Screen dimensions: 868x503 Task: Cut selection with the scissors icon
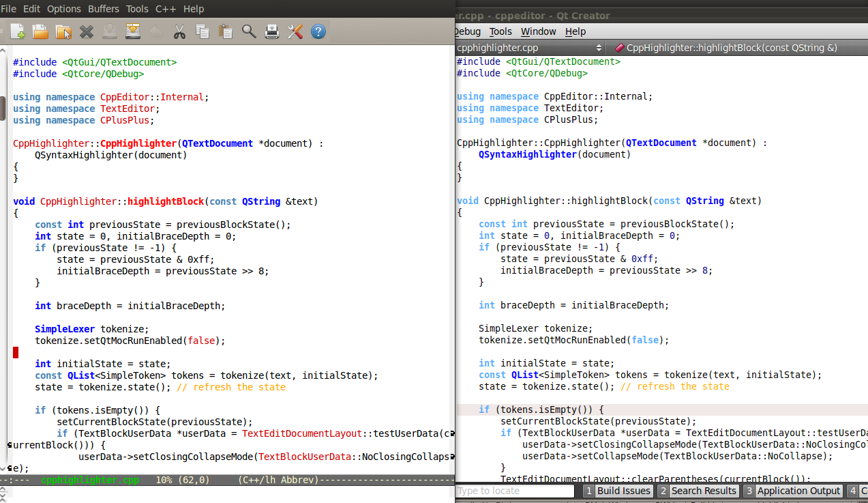tap(179, 31)
